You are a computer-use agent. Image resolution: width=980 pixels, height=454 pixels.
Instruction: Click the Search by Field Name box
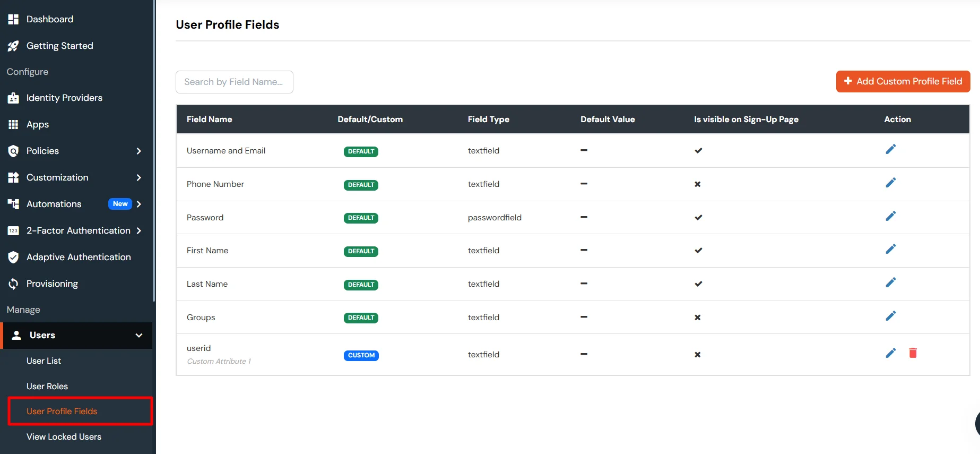point(235,82)
